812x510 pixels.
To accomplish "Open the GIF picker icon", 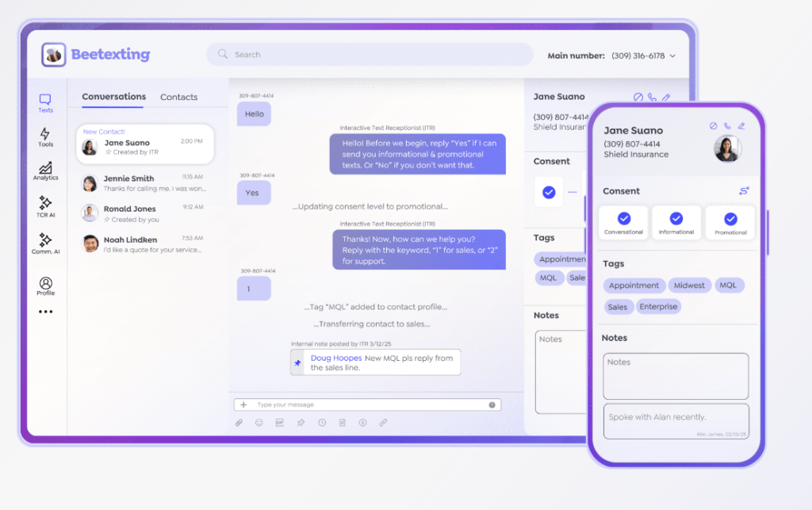I will 280,423.
